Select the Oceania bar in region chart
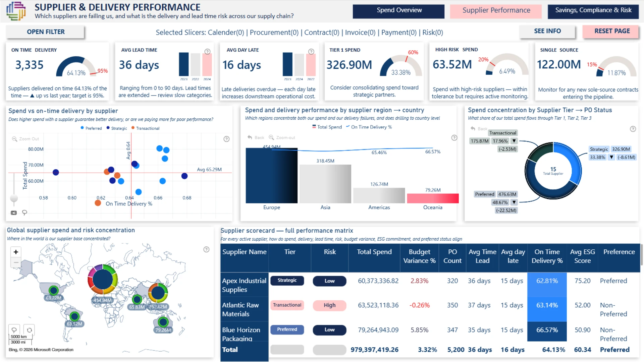This screenshot has height=362, width=644. pos(433,198)
